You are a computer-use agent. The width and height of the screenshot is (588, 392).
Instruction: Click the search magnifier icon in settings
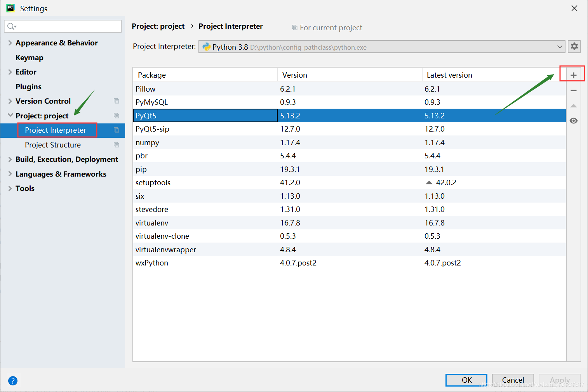tap(11, 26)
